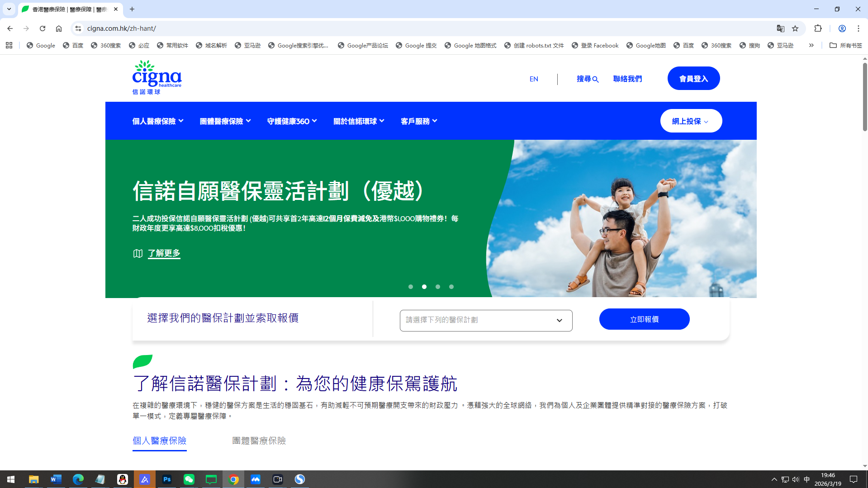868x488 pixels.
Task: Click the volume speaker tray icon
Action: [x=796, y=479]
